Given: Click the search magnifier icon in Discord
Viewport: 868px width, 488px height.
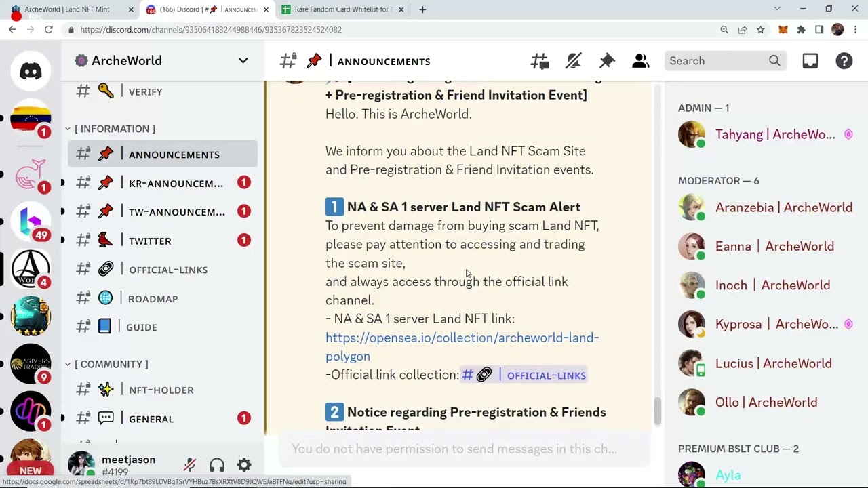Looking at the screenshot, I should pyautogui.click(x=774, y=61).
